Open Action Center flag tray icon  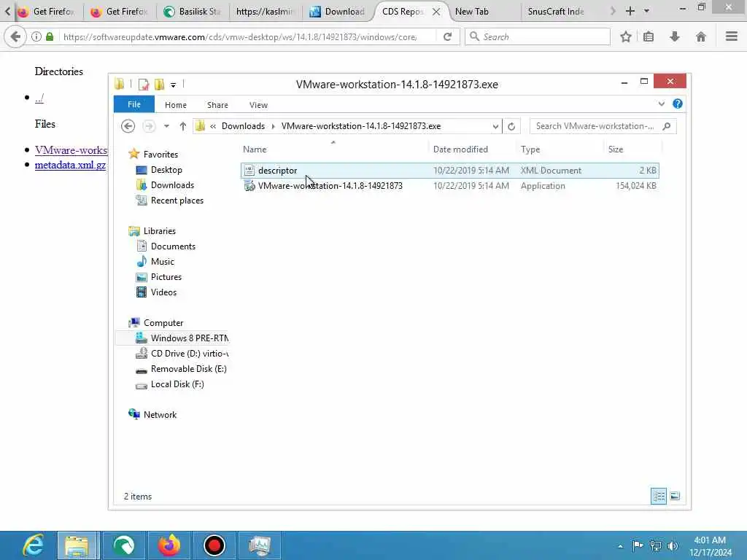coord(638,545)
